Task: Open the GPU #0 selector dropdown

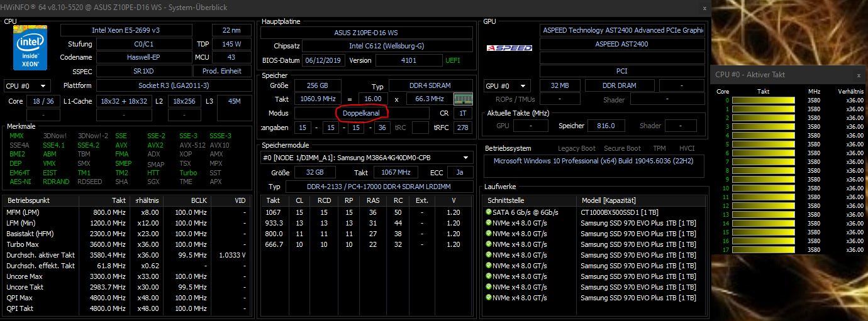Action: pyautogui.click(x=507, y=86)
